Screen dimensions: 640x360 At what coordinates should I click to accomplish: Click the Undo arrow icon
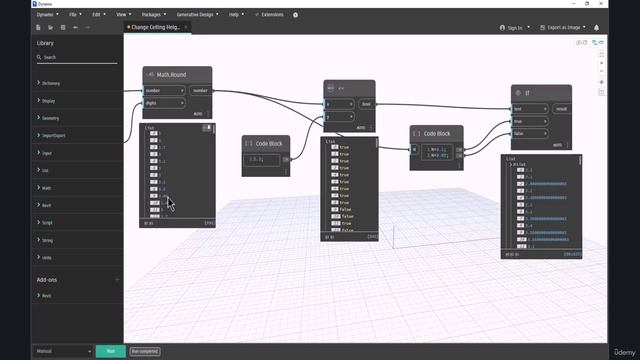click(76, 27)
